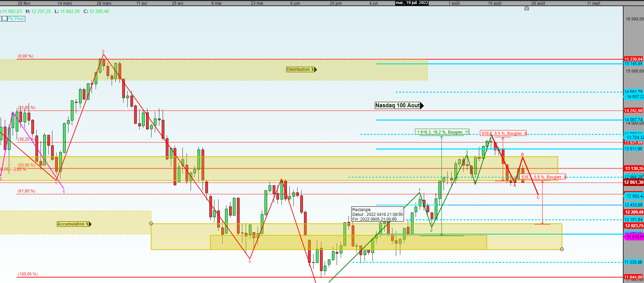Click the cyan price tag 11 335,88

coord(633,262)
